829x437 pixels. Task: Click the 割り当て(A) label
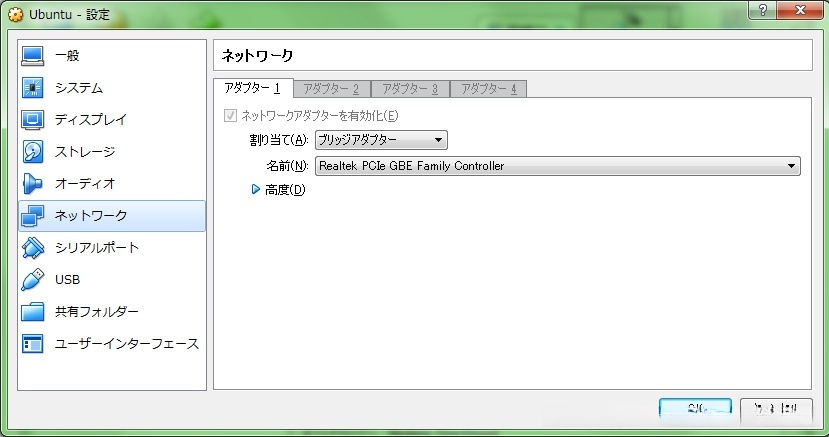click(x=279, y=140)
